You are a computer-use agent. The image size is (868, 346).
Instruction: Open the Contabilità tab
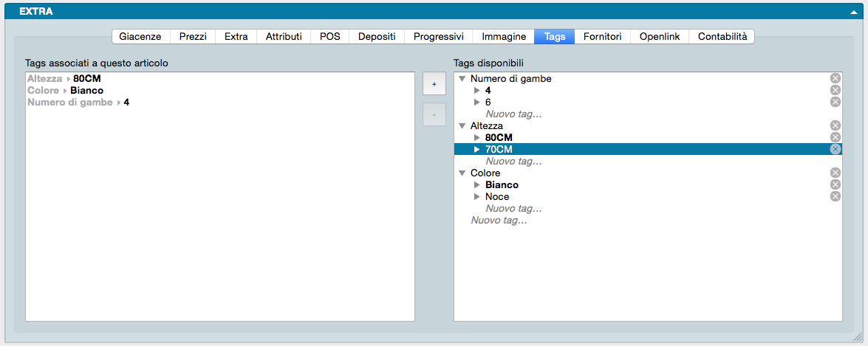pyautogui.click(x=722, y=36)
